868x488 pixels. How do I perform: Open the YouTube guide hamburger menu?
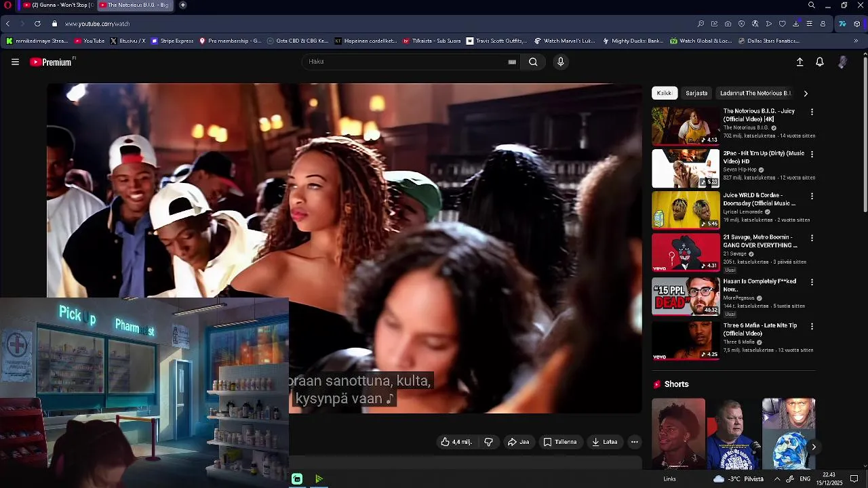coord(15,62)
